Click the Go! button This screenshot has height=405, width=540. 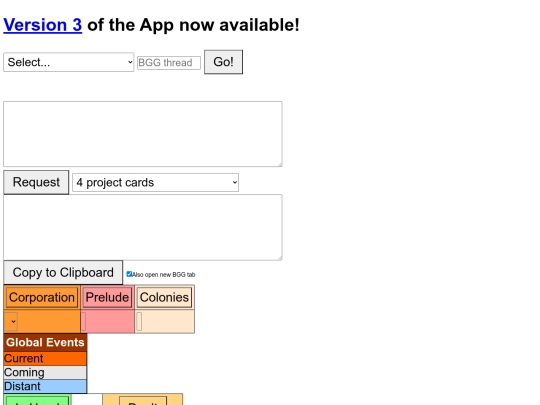224,62
